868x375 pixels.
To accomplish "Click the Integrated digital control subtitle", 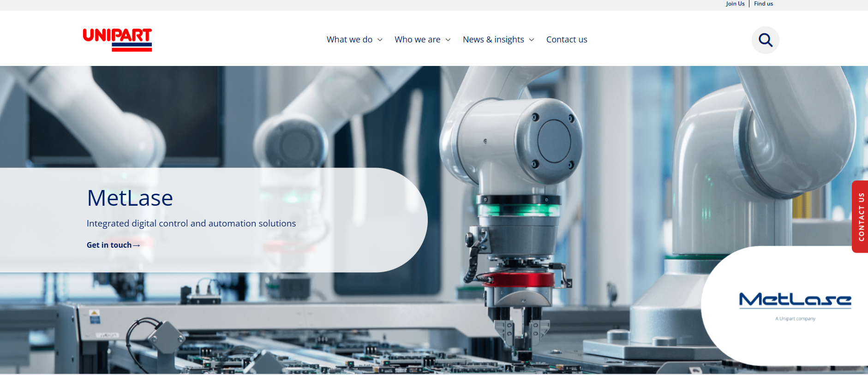I will click(191, 224).
